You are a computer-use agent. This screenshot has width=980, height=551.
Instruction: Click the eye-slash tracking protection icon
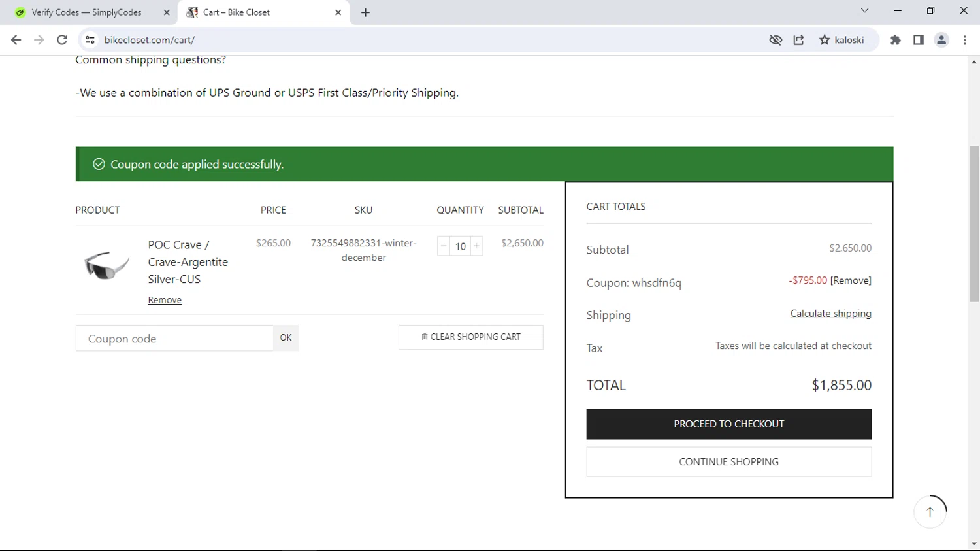pos(776,40)
